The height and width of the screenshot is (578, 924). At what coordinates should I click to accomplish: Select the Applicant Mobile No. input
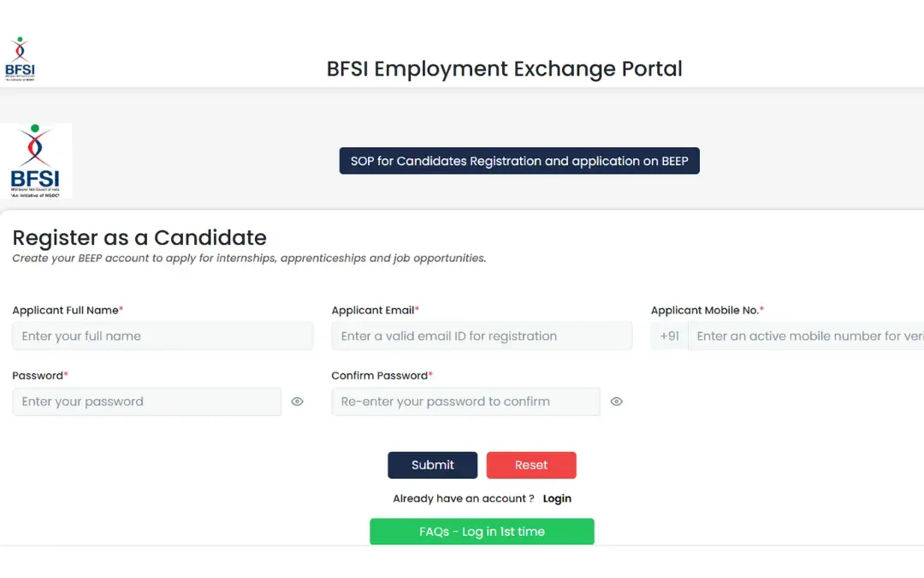point(804,336)
